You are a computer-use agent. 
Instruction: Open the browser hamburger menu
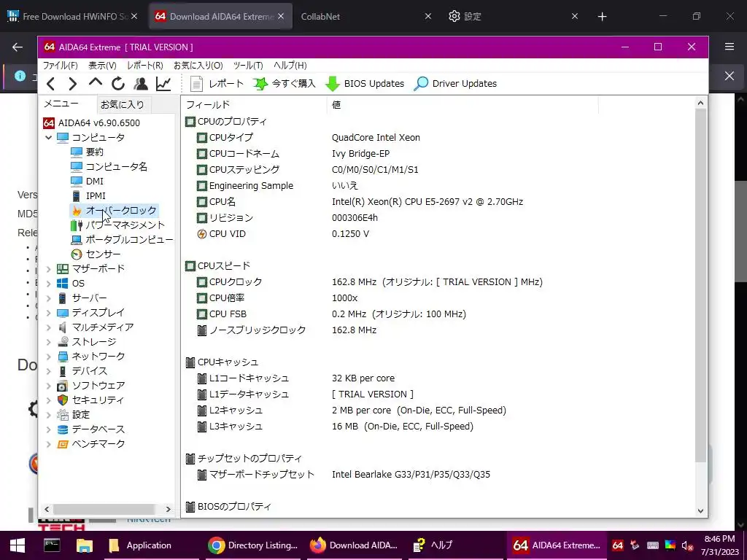(729, 47)
